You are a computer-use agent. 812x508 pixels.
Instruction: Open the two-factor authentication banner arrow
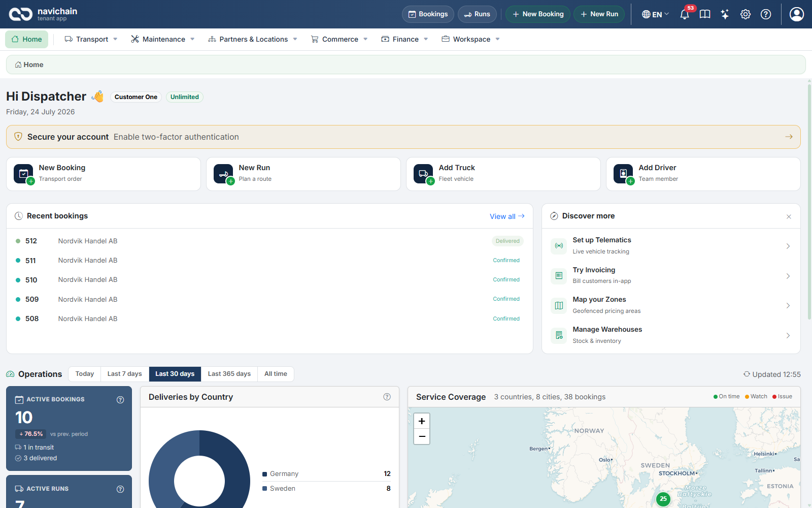pos(789,137)
